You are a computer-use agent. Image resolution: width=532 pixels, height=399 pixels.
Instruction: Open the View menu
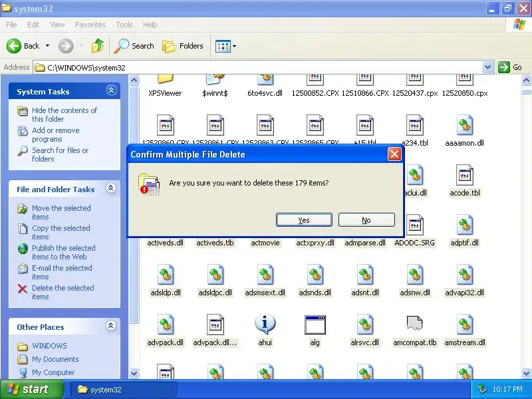[x=57, y=25]
